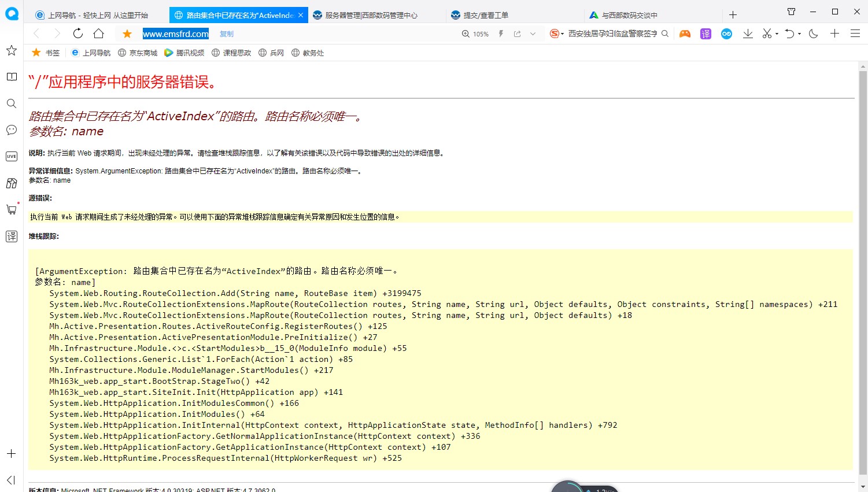
Task: Click the search box magnifier icon
Action: pos(665,34)
